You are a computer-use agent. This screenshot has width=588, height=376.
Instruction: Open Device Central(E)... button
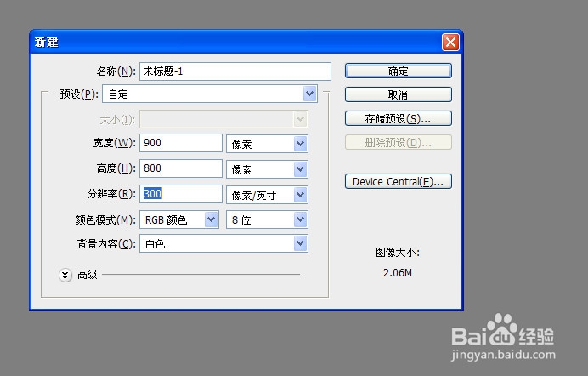tap(398, 182)
